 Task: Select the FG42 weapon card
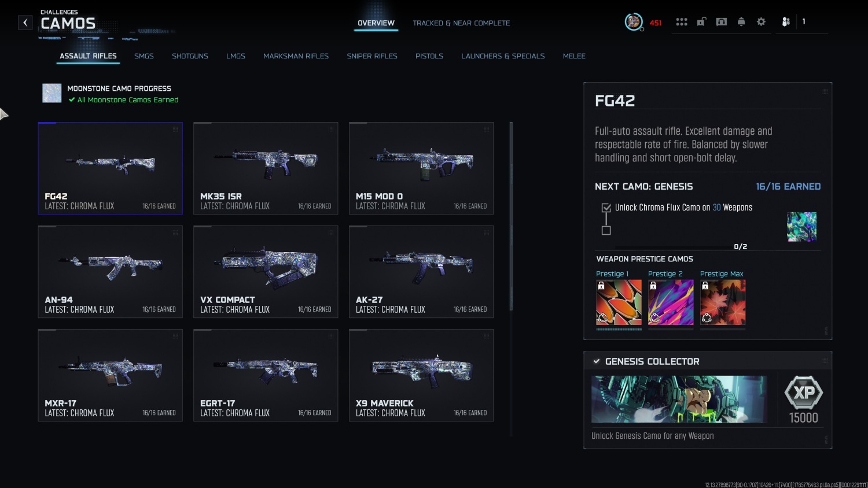[x=110, y=168]
